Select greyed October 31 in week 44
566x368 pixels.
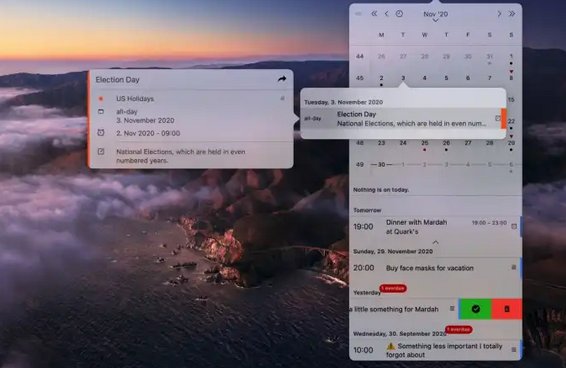[489, 56]
